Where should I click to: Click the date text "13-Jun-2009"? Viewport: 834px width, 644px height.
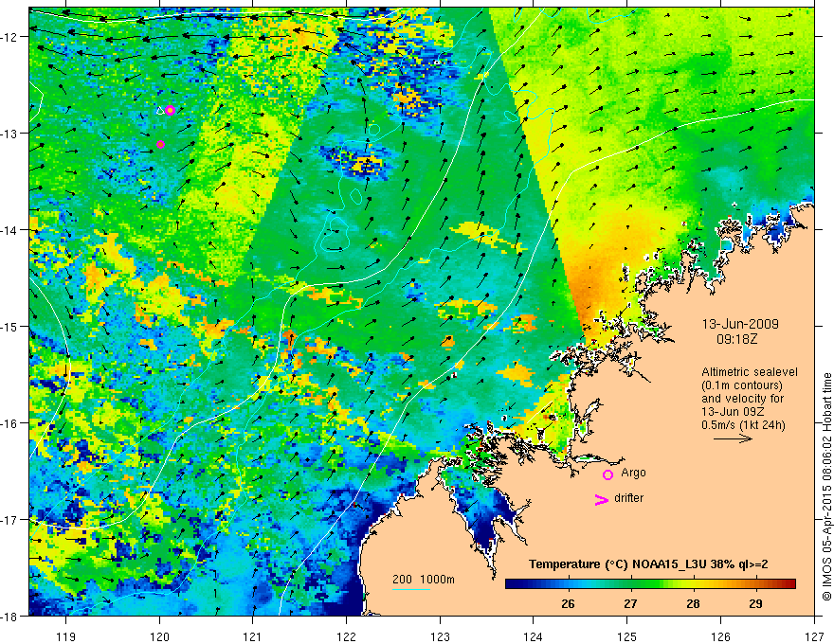pos(740,324)
